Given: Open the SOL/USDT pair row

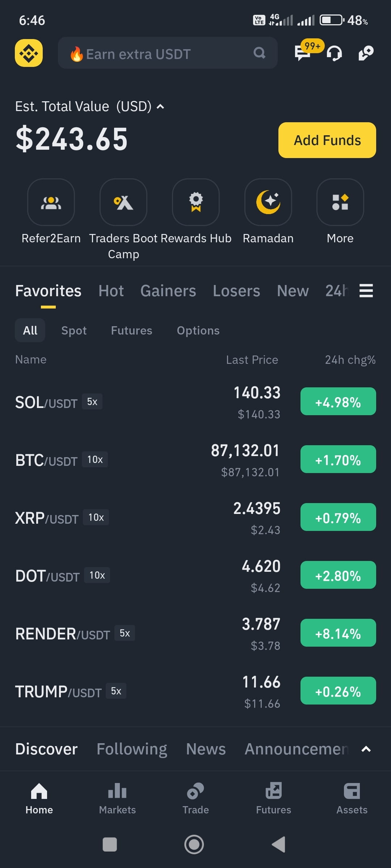Looking at the screenshot, I should (x=195, y=402).
